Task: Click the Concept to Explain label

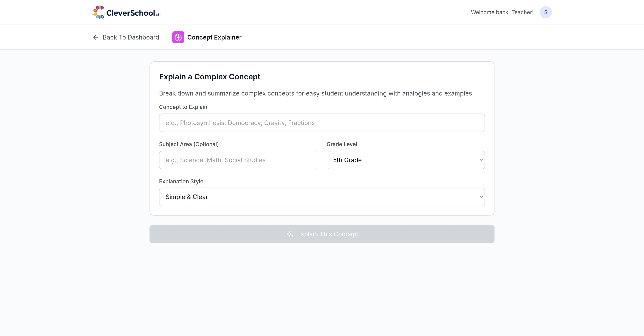Action: pyautogui.click(x=183, y=107)
